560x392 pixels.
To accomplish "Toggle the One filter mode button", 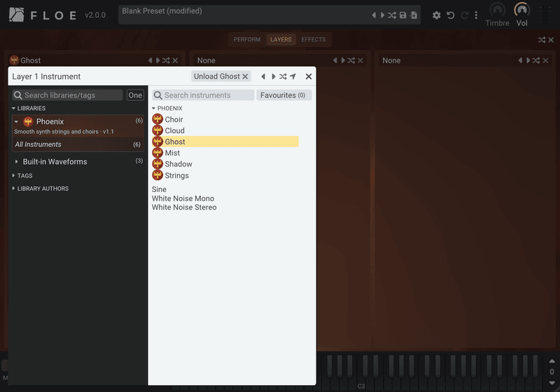I will [135, 95].
